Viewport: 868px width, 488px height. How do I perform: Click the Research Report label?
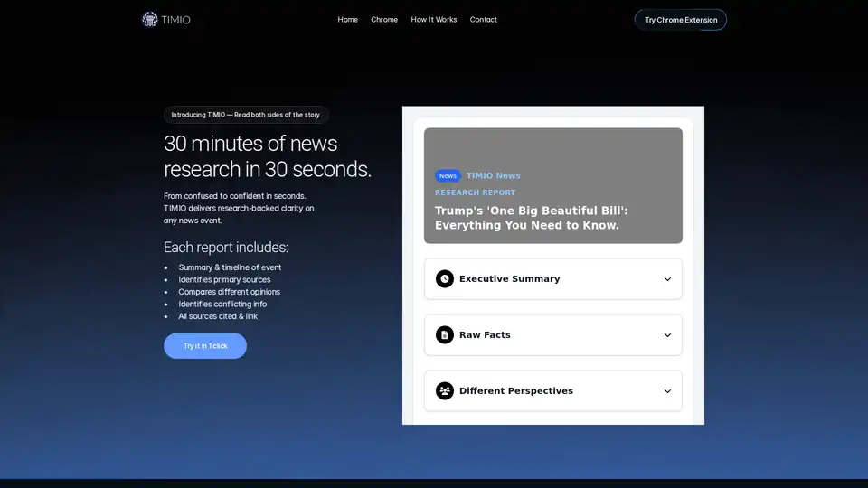tap(475, 192)
